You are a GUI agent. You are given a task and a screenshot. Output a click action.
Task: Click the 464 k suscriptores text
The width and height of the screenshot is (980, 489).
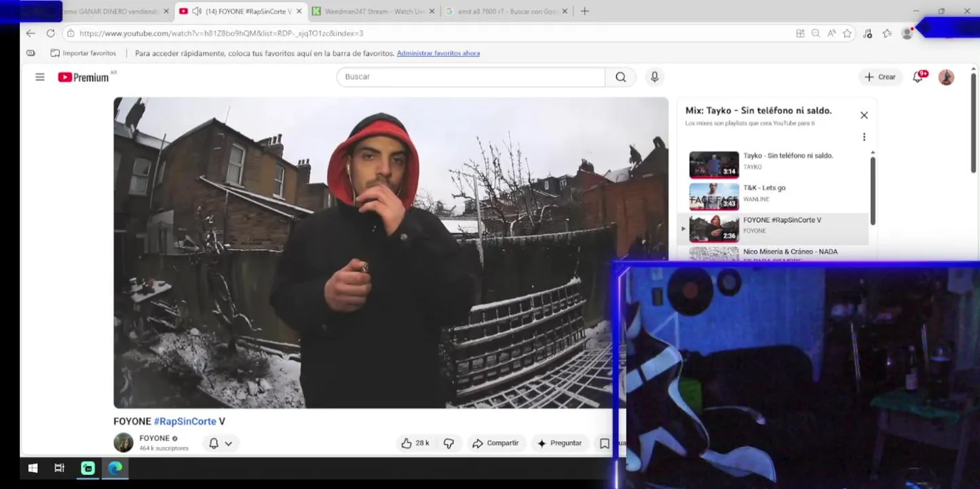tap(164, 449)
